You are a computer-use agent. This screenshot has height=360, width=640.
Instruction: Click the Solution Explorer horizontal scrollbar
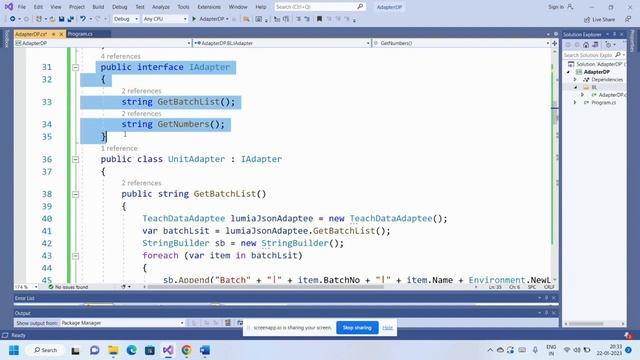click(x=587, y=324)
